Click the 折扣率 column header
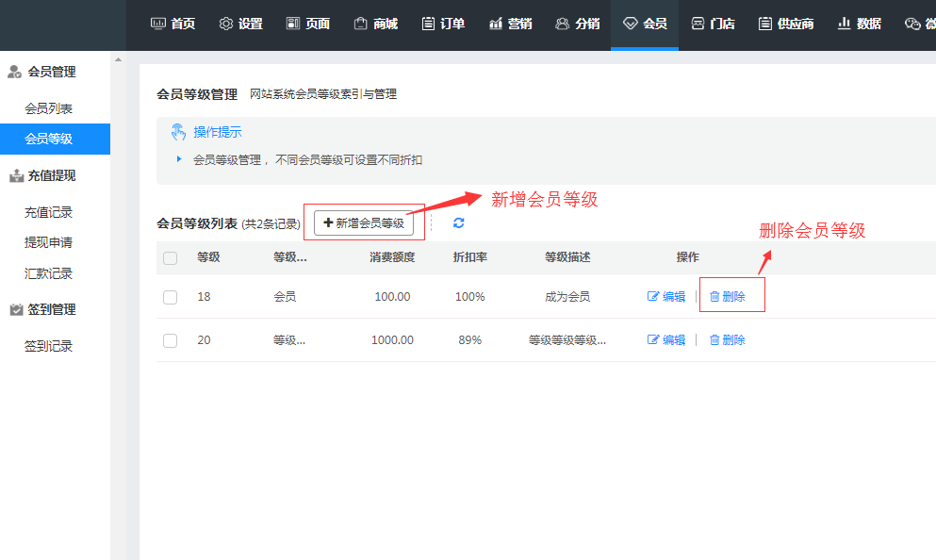This screenshot has width=936, height=560. point(469,257)
